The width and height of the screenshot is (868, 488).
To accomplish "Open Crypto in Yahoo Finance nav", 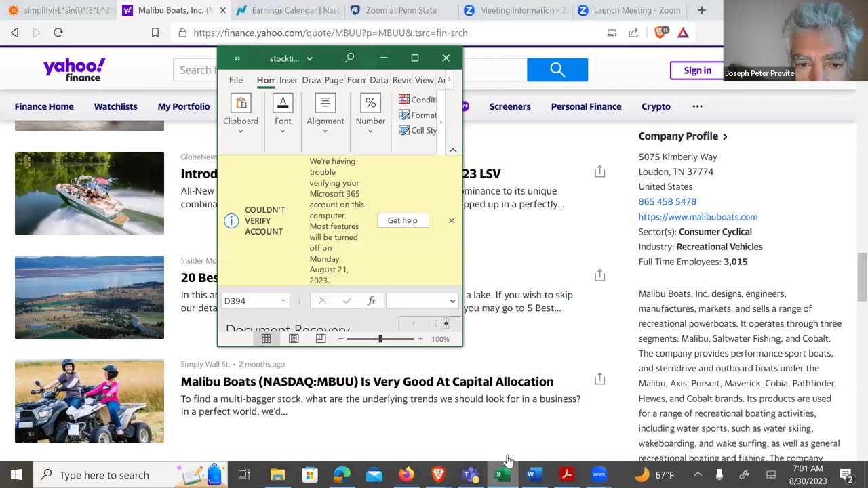I will pyautogui.click(x=656, y=106).
